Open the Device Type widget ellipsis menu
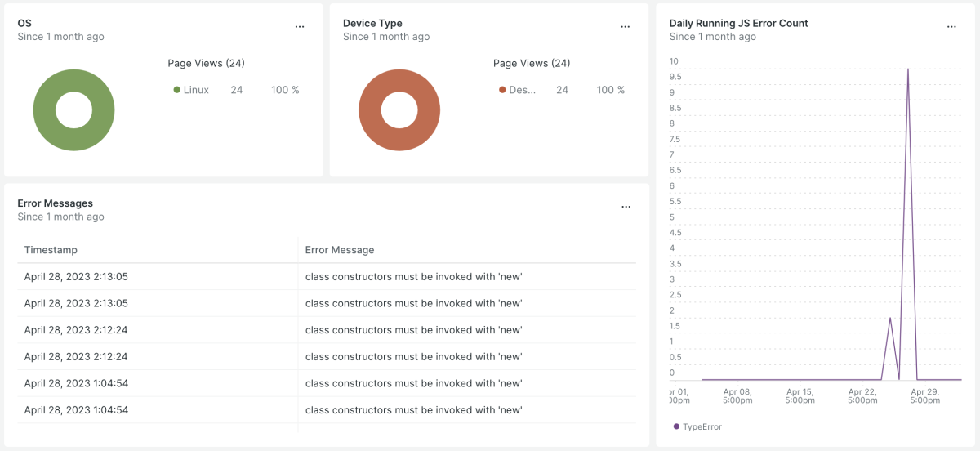Image resolution: width=980 pixels, height=451 pixels. coord(626,26)
